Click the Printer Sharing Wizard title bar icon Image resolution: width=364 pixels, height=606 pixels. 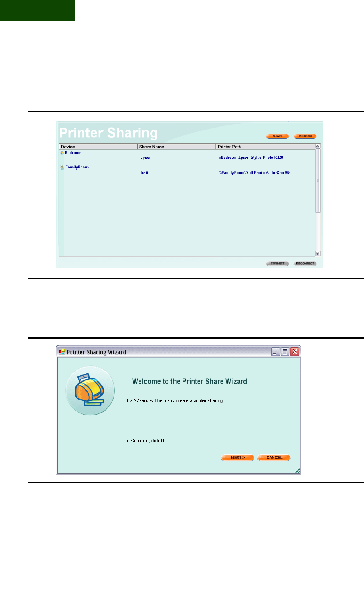62,351
